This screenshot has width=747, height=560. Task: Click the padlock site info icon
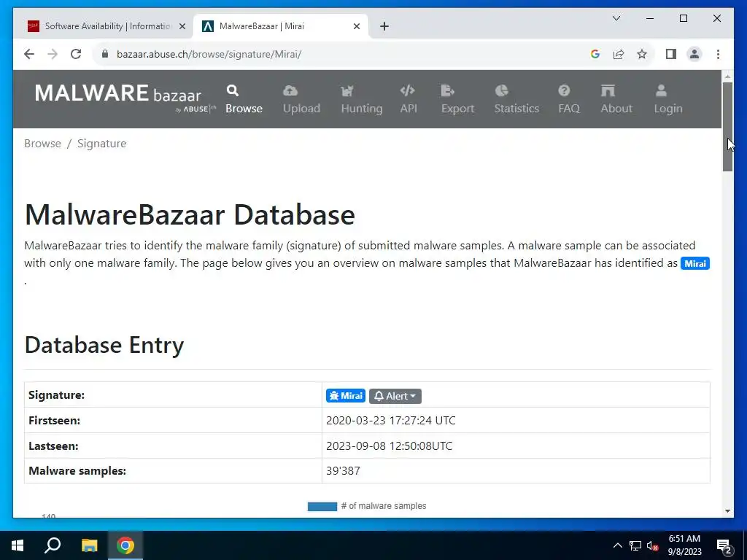105,54
